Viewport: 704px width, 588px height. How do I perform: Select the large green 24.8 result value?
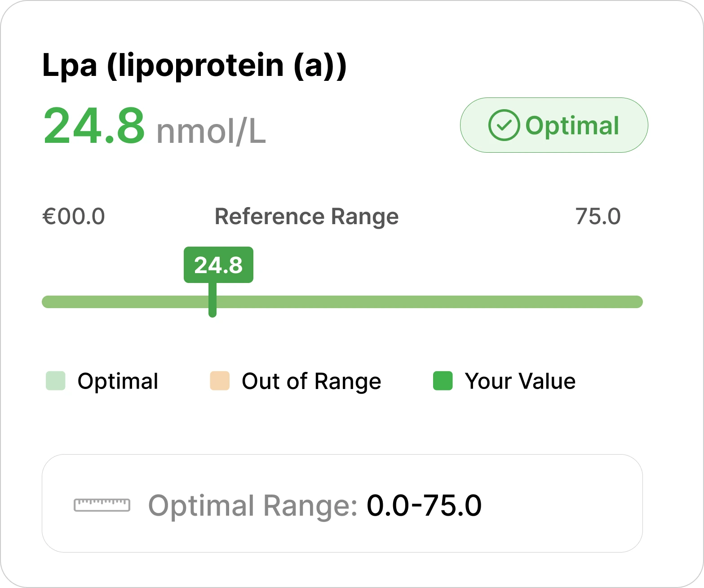coord(94,126)
